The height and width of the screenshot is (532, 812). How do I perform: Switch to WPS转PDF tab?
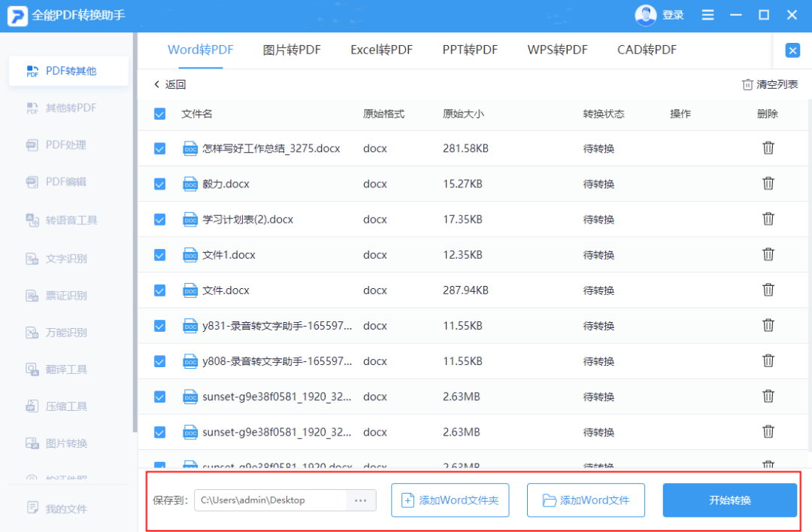[x=557, y=50]
